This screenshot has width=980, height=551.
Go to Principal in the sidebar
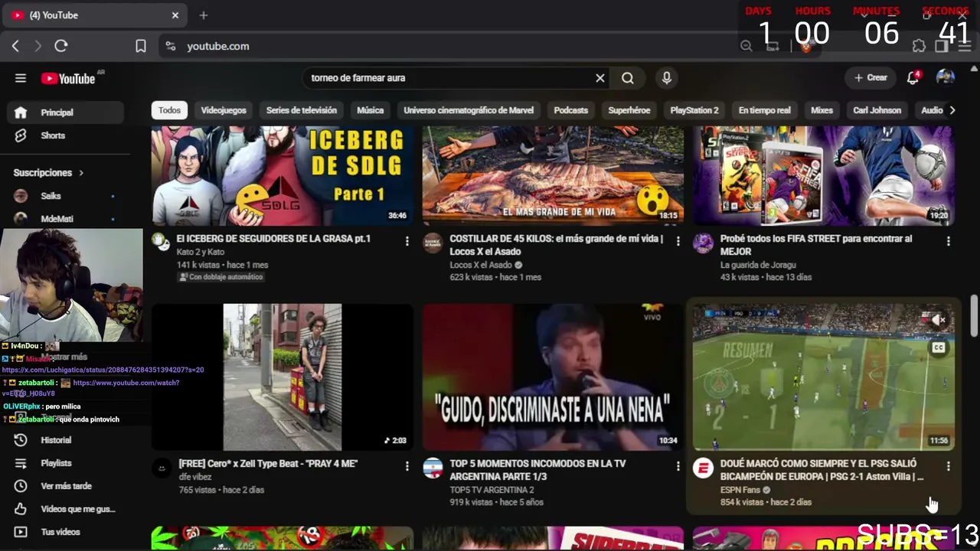coord(65,112)
